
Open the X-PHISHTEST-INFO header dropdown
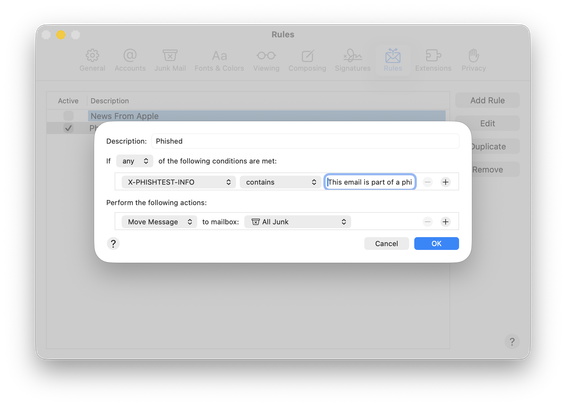click(179, 182)
